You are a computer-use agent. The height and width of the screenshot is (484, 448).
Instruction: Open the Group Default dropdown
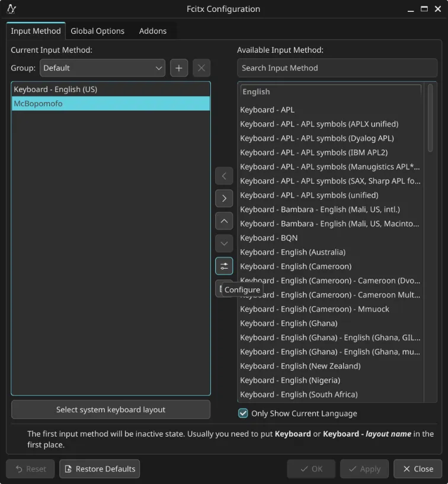103,68
